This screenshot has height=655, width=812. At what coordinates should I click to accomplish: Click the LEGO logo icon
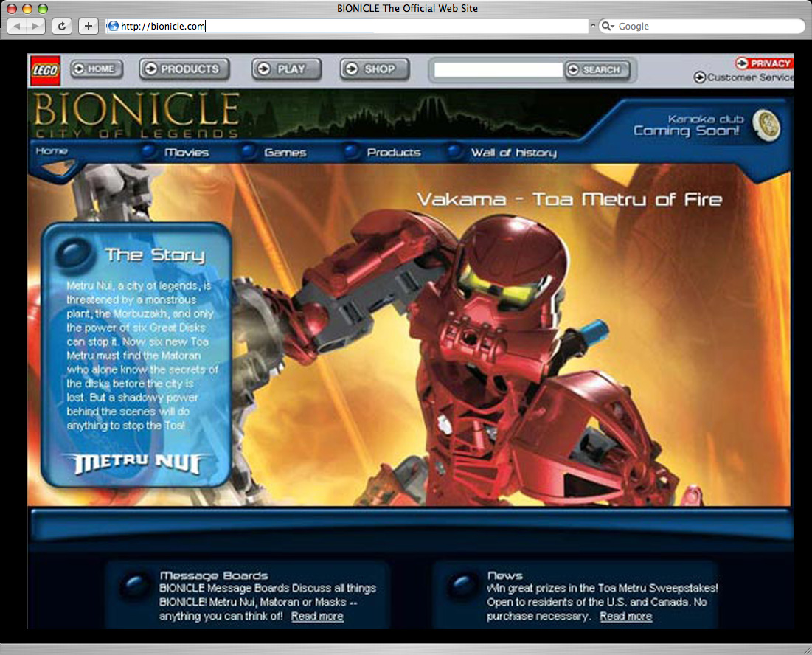click(45, 70)
